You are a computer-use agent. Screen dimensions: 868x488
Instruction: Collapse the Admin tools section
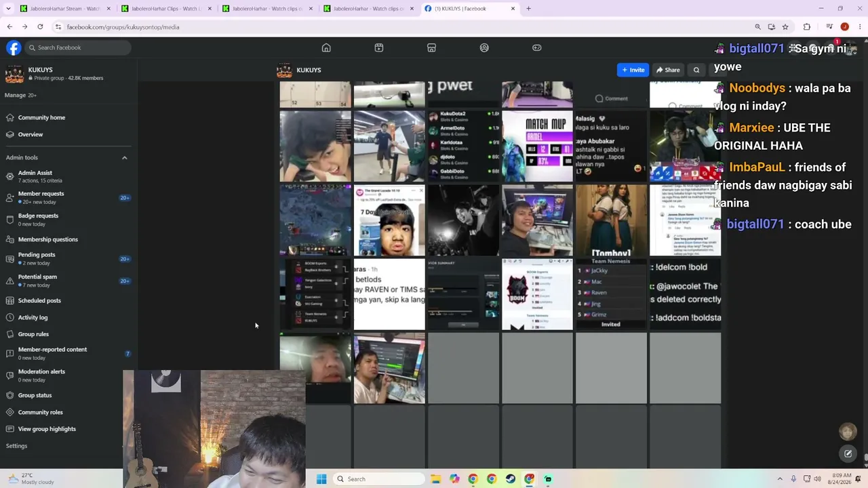(124, 157)
